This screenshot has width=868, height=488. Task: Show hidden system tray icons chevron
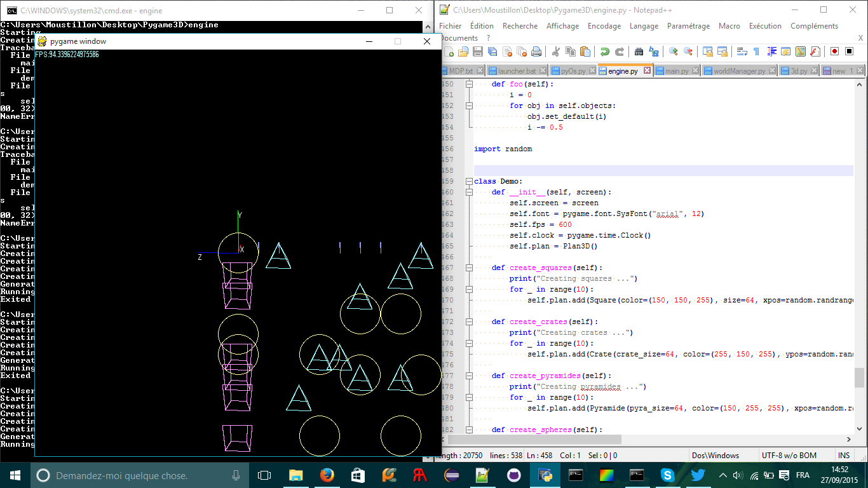(x=723, y=475)
